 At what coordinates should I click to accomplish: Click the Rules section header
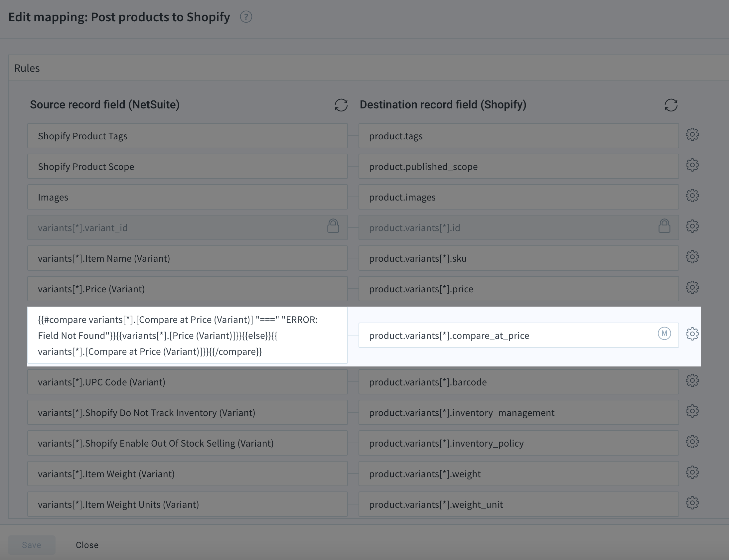(x=368, y=68)
